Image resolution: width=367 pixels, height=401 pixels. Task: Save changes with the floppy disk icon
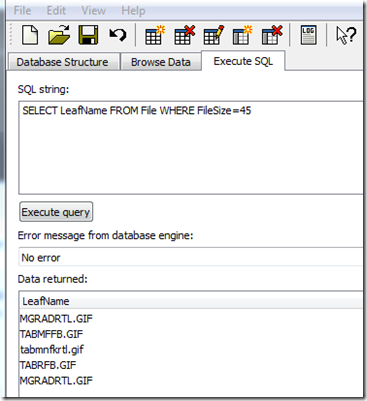[x=88, y=35]
